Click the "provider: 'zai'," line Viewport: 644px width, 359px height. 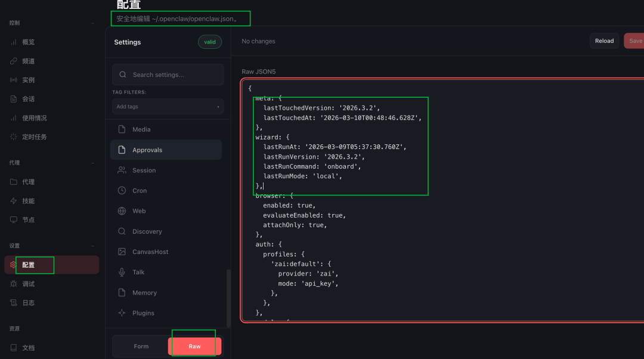[x=308, y=274]
